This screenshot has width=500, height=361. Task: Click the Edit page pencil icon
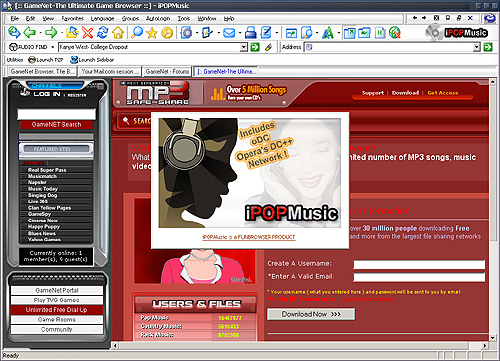[x=266, y=32]
